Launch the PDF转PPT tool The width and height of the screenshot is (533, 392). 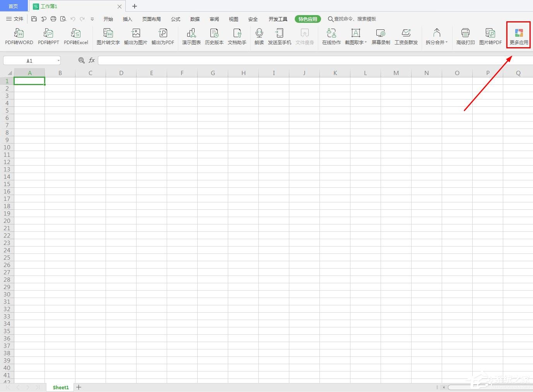pyautogui.click(x=48, y=37)
